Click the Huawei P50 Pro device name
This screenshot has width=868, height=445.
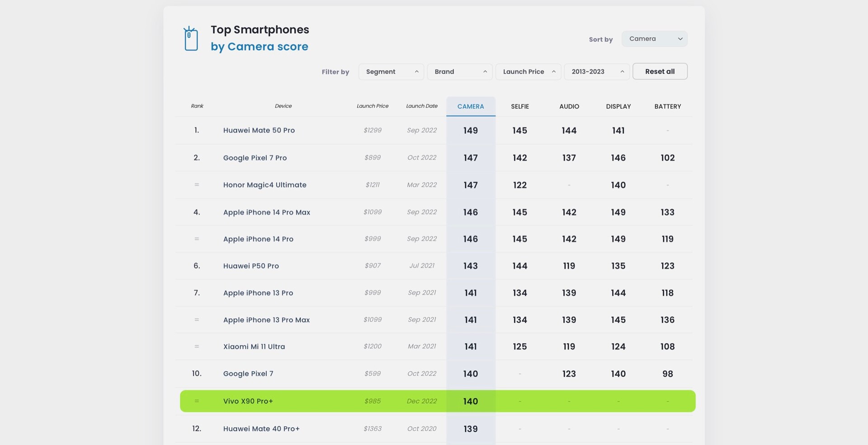click(x=251, y=266)
